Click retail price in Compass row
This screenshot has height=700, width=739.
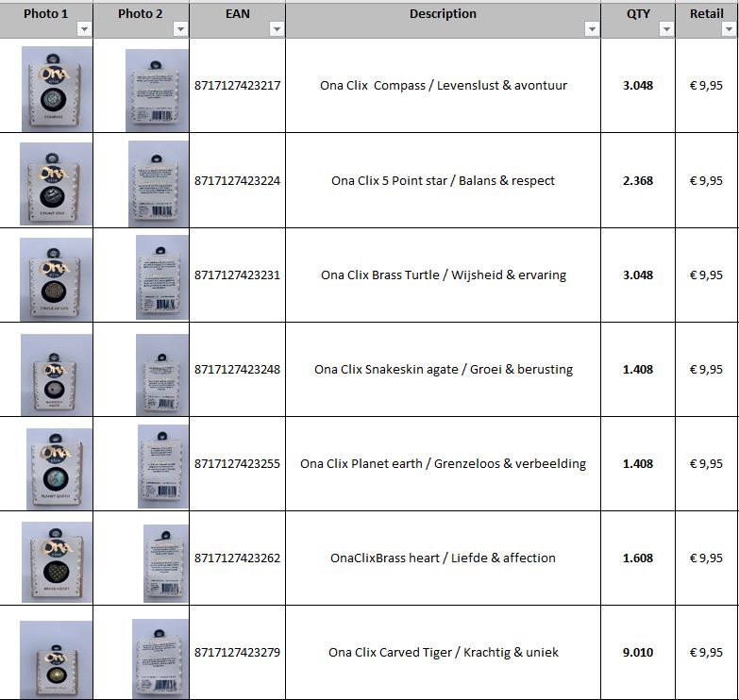707,85
